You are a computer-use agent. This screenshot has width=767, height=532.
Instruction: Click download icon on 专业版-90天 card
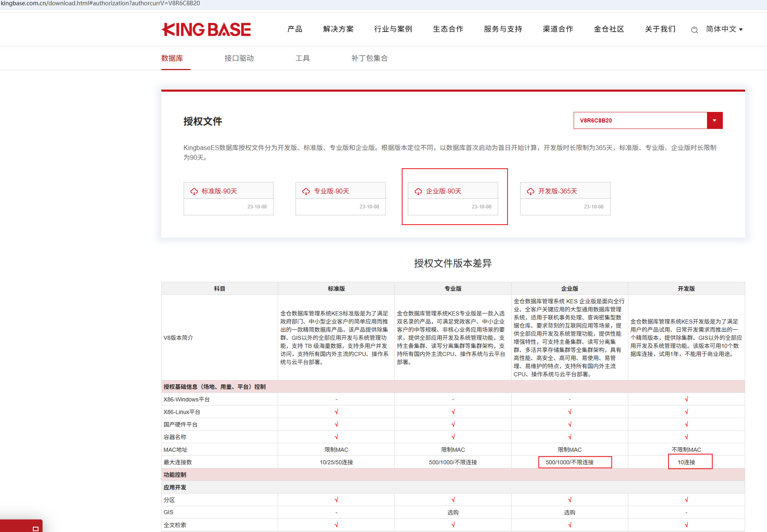click(x=306, y=191)
